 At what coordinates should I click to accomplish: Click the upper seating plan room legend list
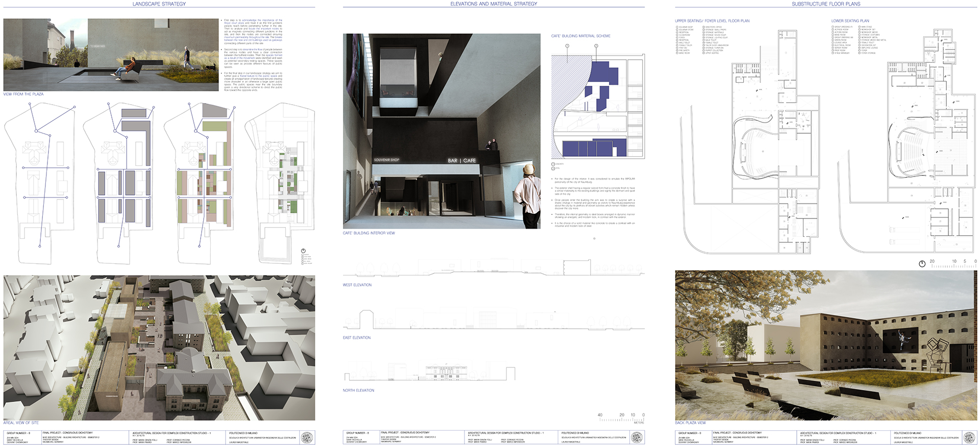702,39
